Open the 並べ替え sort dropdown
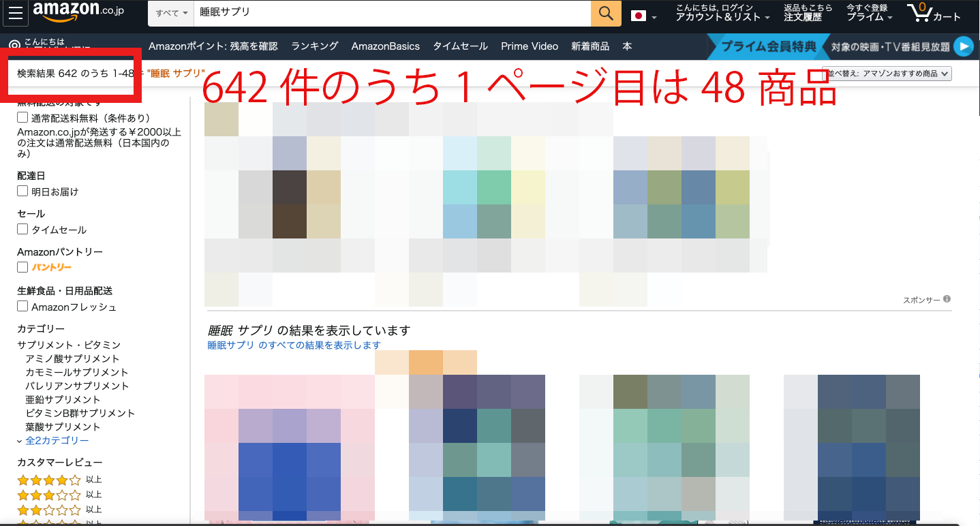The width and height of the screenshot is (980, 526). tap(887, 74)
